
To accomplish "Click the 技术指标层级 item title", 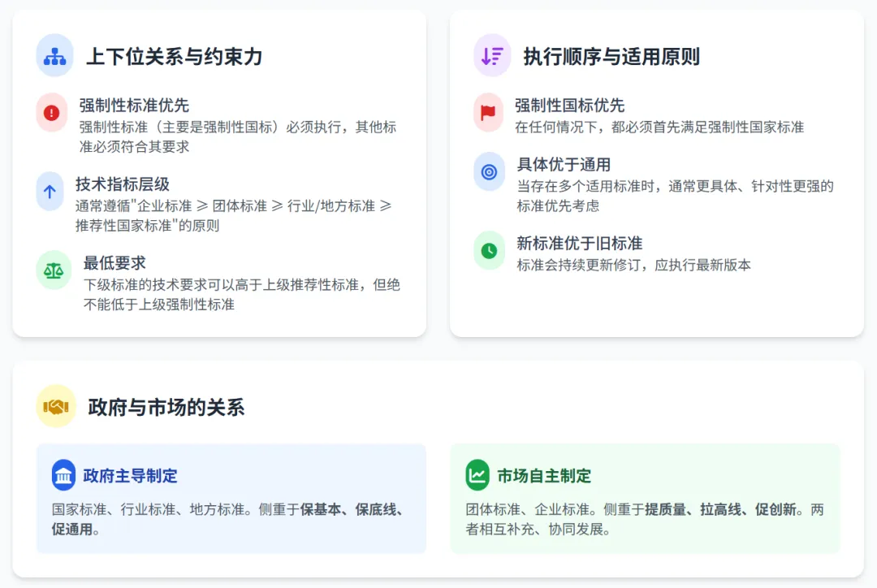I will coord(122,184).
